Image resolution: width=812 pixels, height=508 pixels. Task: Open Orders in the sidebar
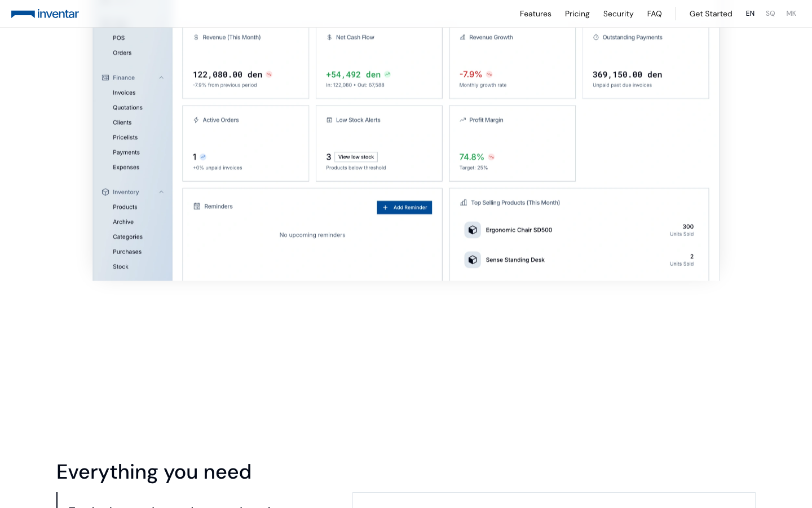[x=122, y=53]
